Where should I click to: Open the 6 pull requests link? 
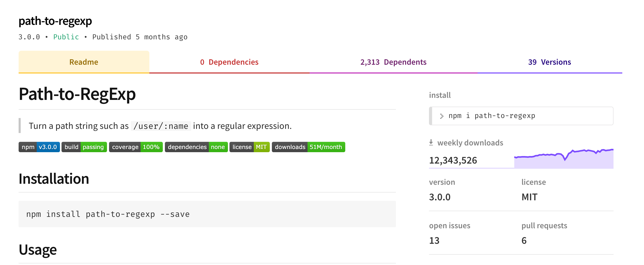coord(524,241)
